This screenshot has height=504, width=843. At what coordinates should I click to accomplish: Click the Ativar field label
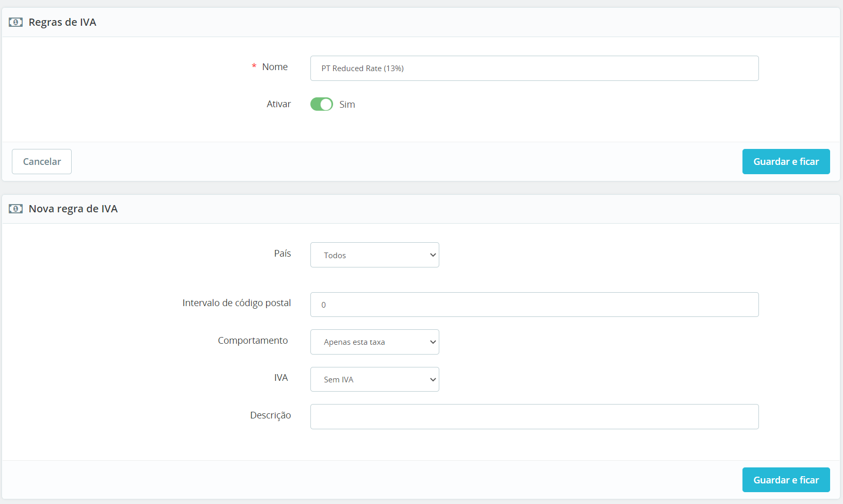tap(278, 104)
